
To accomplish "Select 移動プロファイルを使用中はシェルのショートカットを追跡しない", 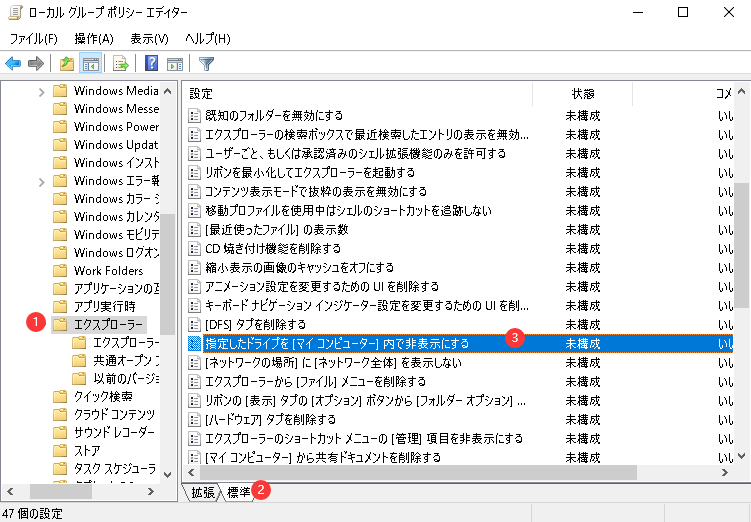I will 348,210.
